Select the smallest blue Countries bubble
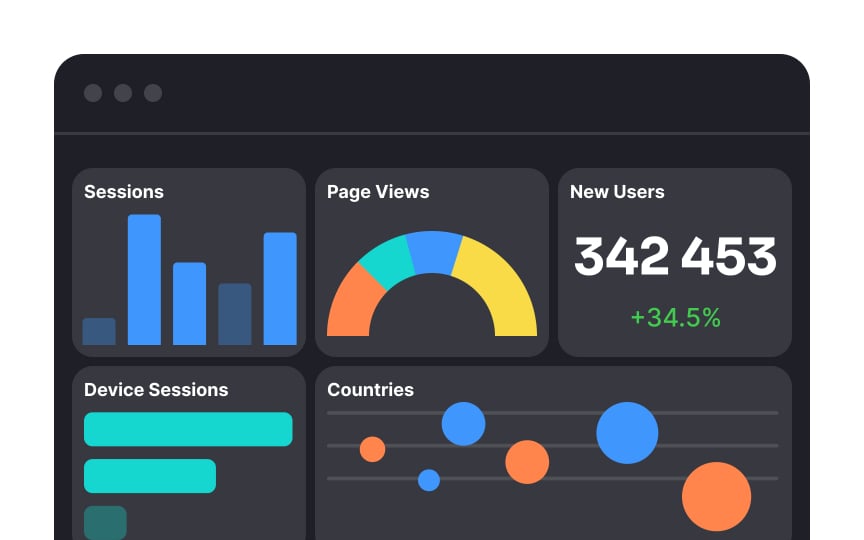The image size is (864, 540). coord(429,480)
